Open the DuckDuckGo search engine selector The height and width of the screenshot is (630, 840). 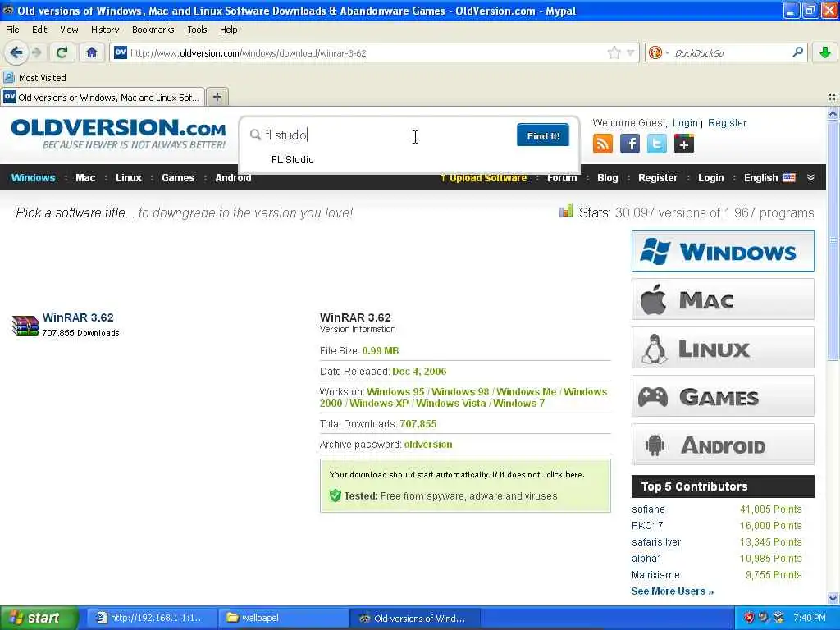(x=659, y=52)
